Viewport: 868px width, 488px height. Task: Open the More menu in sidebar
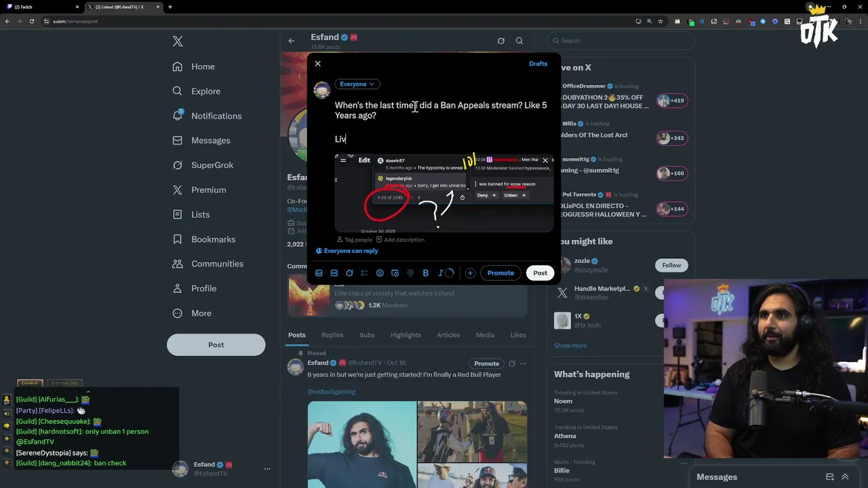click(x=192, y=313)
